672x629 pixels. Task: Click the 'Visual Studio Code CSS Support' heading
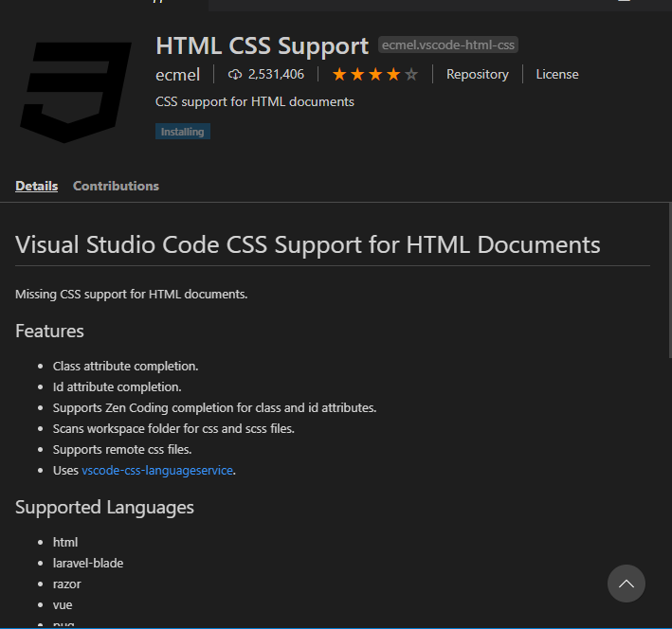click(307, 245)
